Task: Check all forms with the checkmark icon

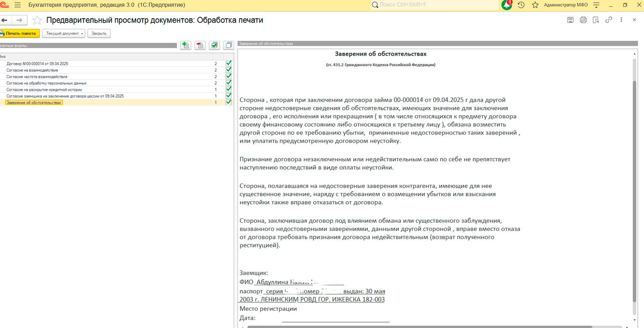Action: [x=214, y=45]
